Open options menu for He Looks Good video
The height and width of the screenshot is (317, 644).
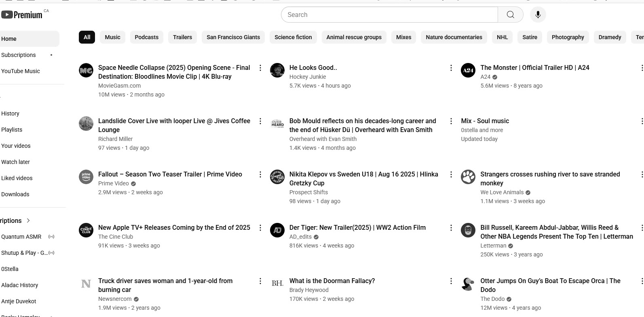(451, 68)
